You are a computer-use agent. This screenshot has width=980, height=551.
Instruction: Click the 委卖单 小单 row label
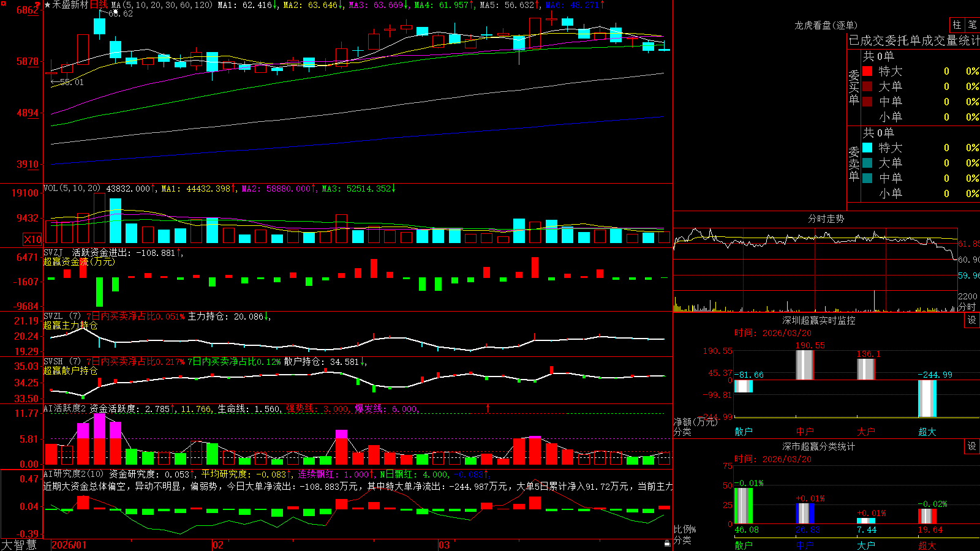tap(891, 193)
